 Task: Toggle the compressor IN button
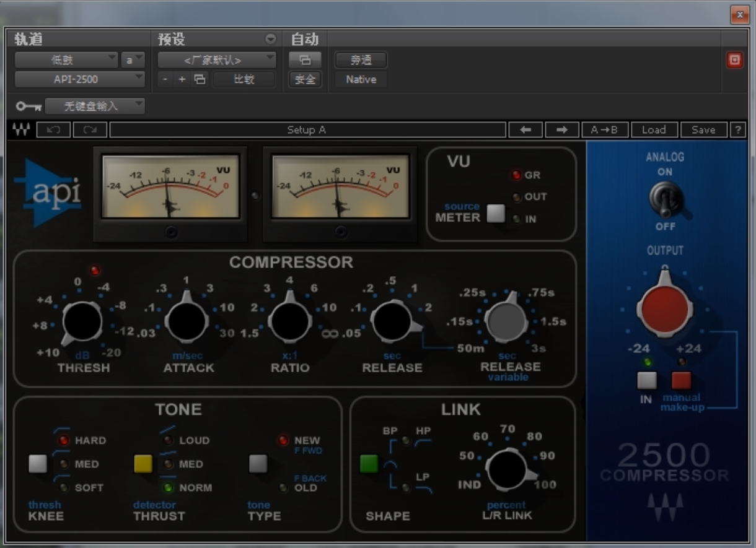tap(646, 380)
